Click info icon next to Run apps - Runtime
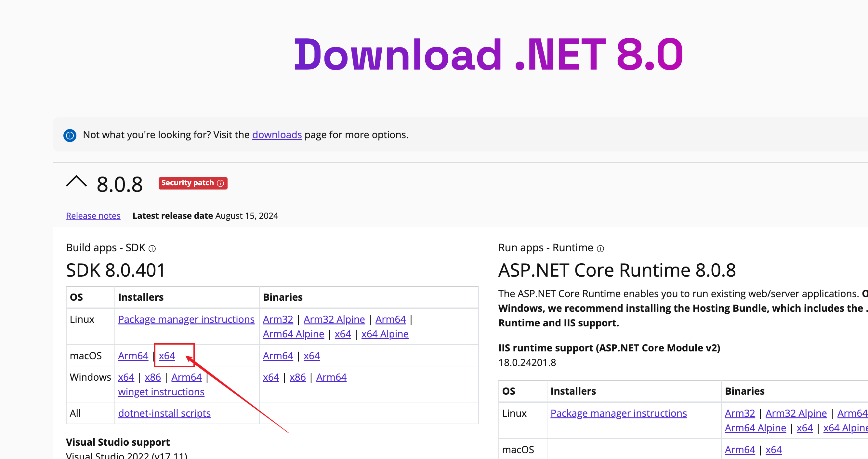The height and width of the screenshot is (459, 868). point(600,249)
